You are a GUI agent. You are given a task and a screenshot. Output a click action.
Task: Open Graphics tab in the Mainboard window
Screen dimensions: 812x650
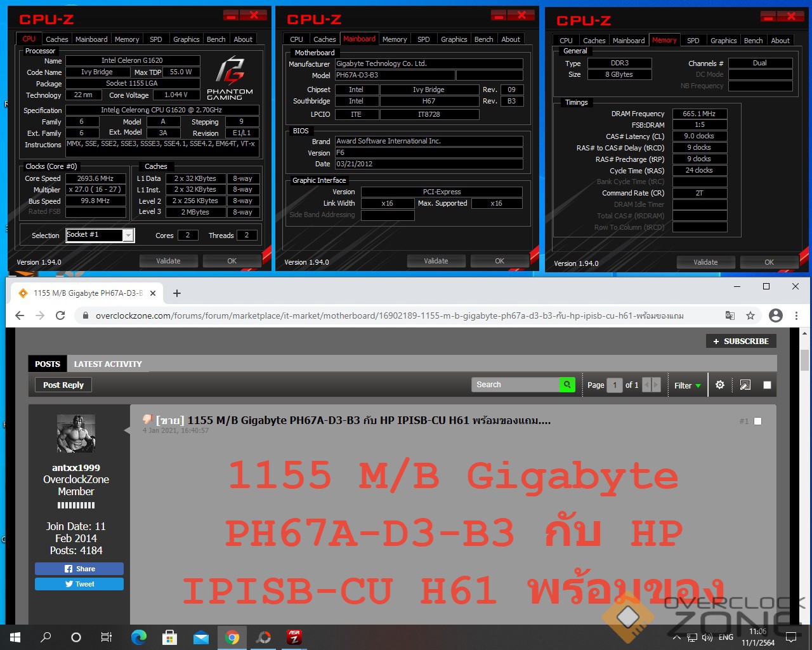tap(454, 39)
